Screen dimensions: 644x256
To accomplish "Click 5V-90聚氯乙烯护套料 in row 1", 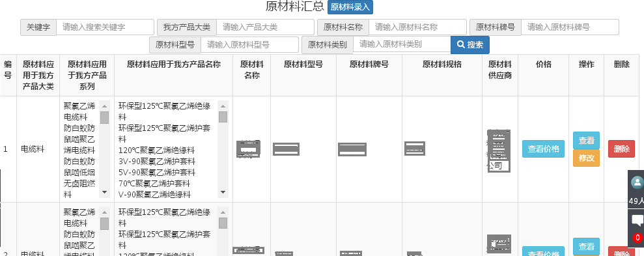I will 157,172.
